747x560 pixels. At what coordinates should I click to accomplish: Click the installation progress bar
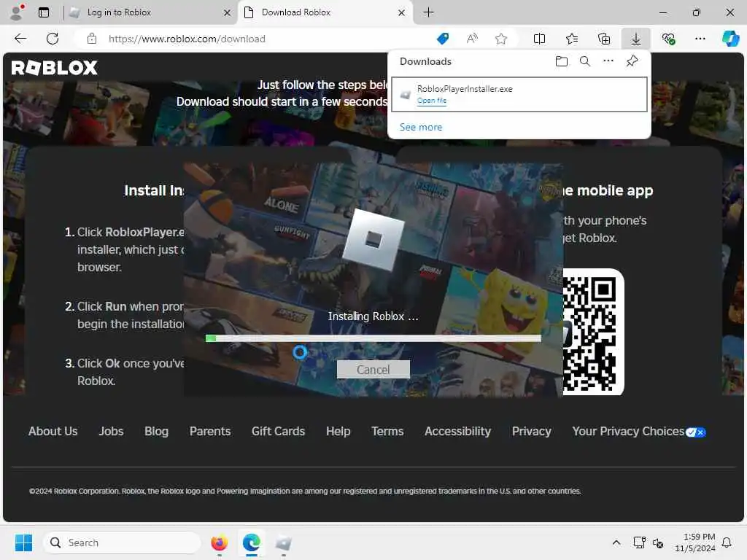(x=373, y=338)
